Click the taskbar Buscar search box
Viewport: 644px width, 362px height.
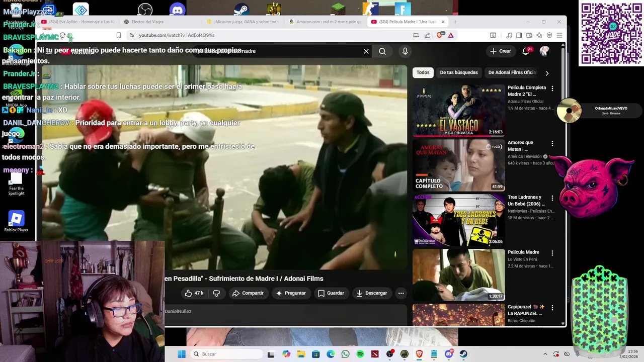(226, 354)
